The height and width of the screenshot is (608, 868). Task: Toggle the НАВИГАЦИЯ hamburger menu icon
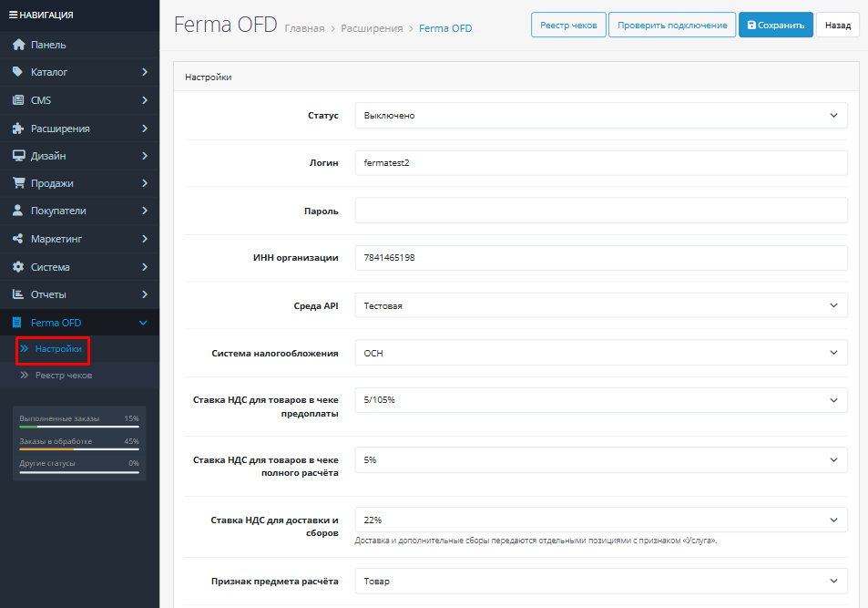pyautogui.click(x=13, y=15)
